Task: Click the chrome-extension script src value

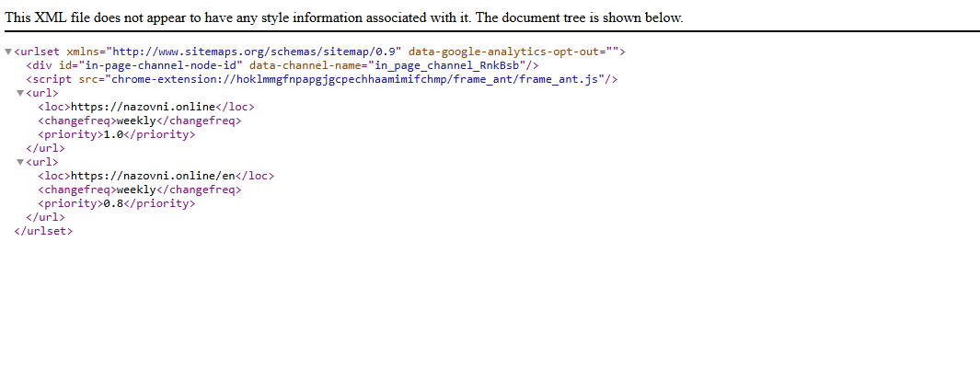Action: [x=356, y=79]
